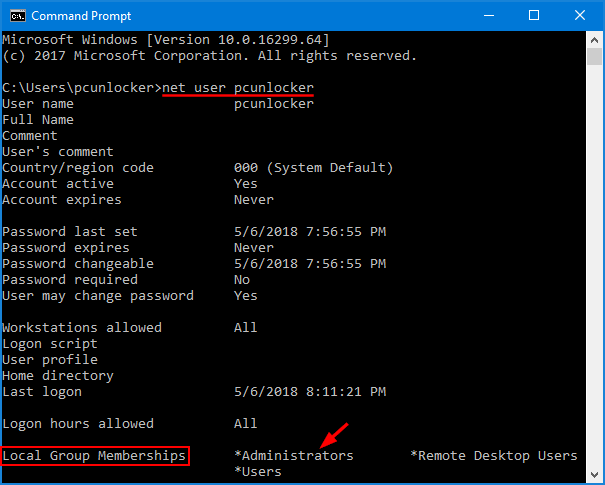Maximize the Command Prompt window
Screen dimensions: 605x485
click(x=534, y=16)
